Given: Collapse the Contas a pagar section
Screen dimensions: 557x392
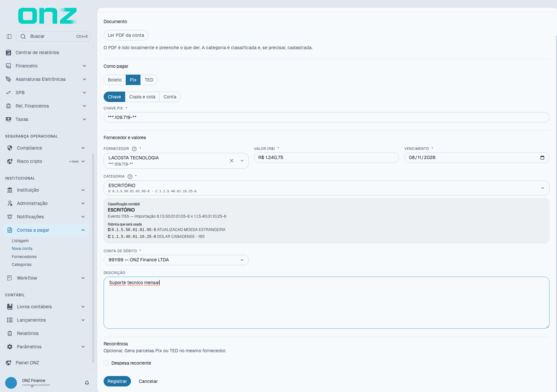Looking at the screenshot, I should point(46,230).
